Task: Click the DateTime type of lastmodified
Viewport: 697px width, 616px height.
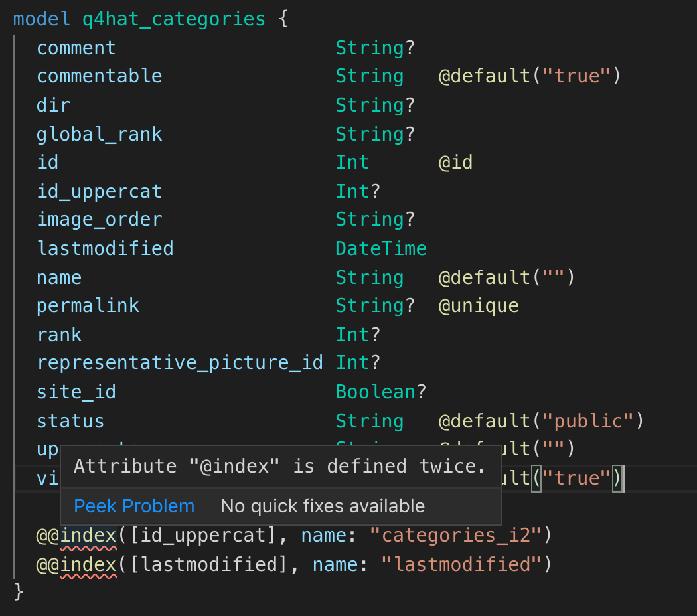Action: (381, 248)
